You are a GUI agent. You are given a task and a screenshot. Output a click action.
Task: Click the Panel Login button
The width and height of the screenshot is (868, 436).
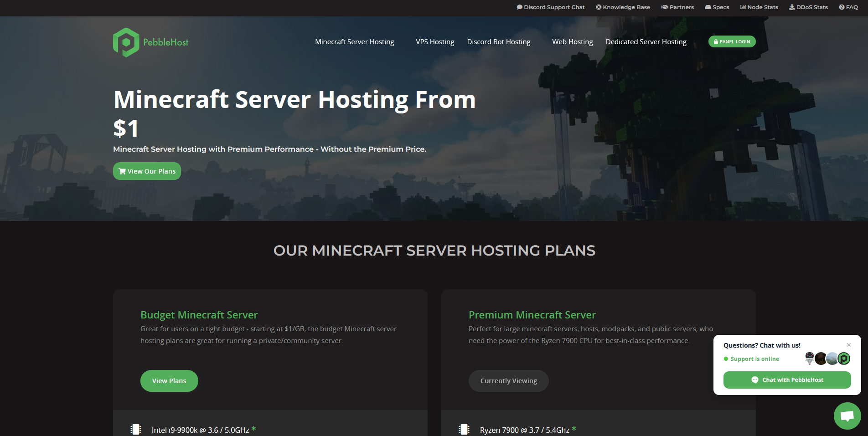732,41
